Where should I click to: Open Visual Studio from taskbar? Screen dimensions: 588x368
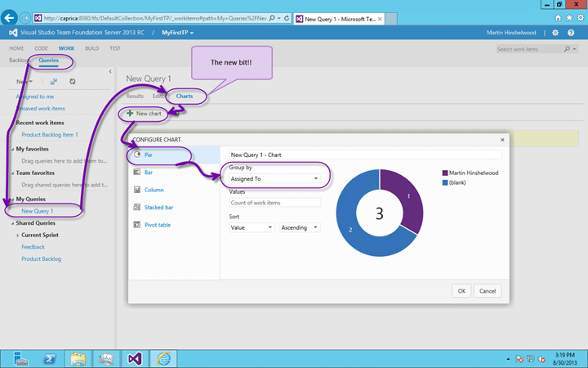[135, 359]
